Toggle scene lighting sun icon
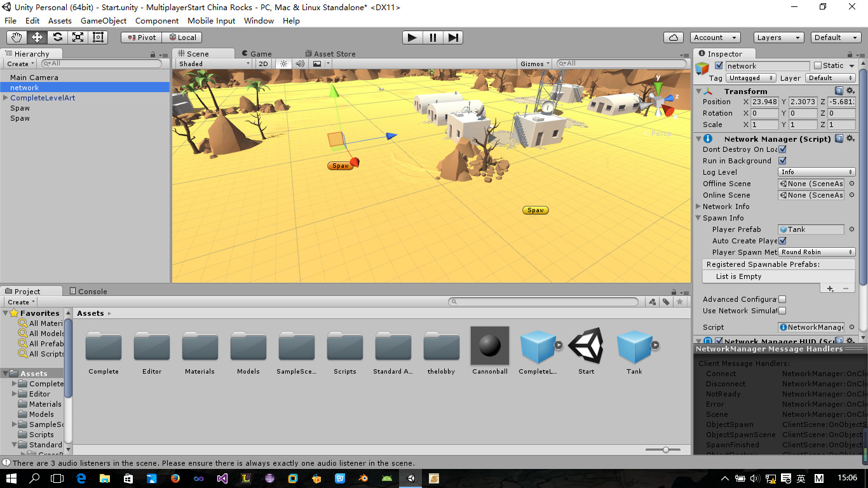Viewport: 868px width, 488px height. tap(283, 64)
